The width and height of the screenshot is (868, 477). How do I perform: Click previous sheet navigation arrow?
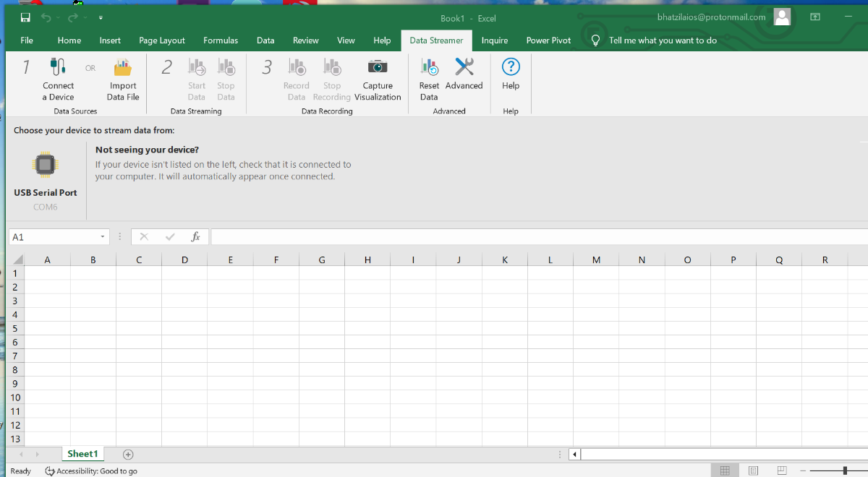pyautogui.click(x=21, y=454)
